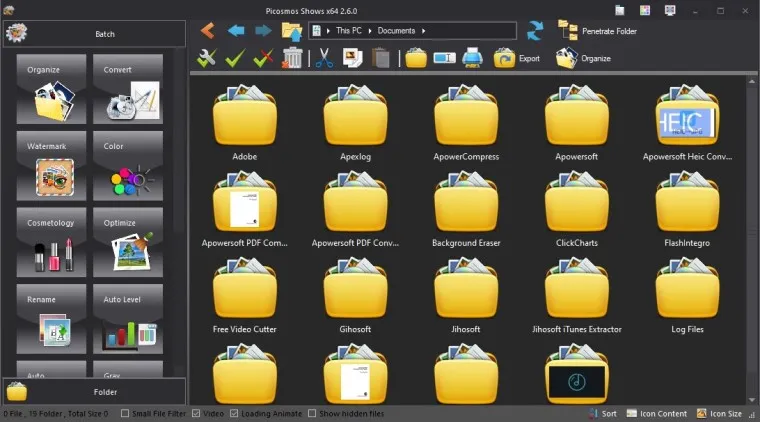Expand the root arrow before This PC
The height and width of the screenshot is (422, 760).
click(x=328, y=31)
